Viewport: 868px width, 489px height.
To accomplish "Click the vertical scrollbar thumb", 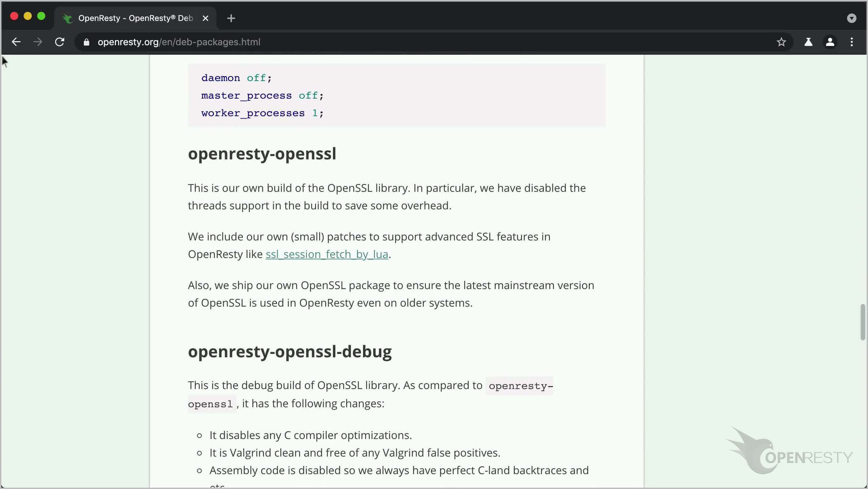I will click(x=862, y=322).
